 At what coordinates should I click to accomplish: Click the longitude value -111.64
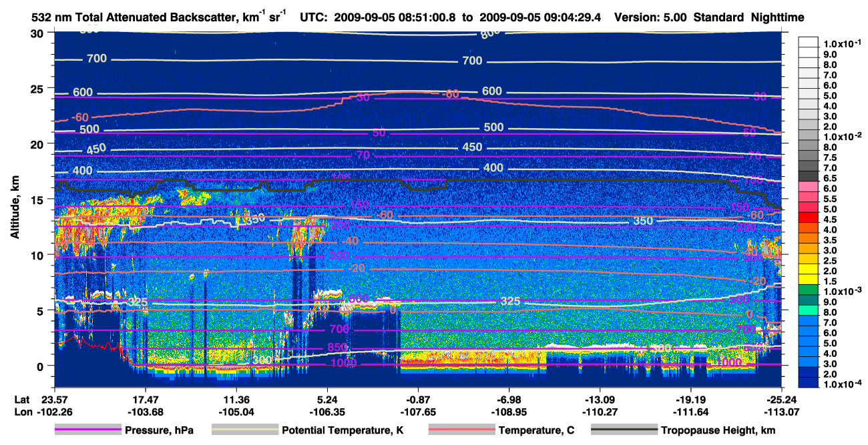tap(691, 412)
